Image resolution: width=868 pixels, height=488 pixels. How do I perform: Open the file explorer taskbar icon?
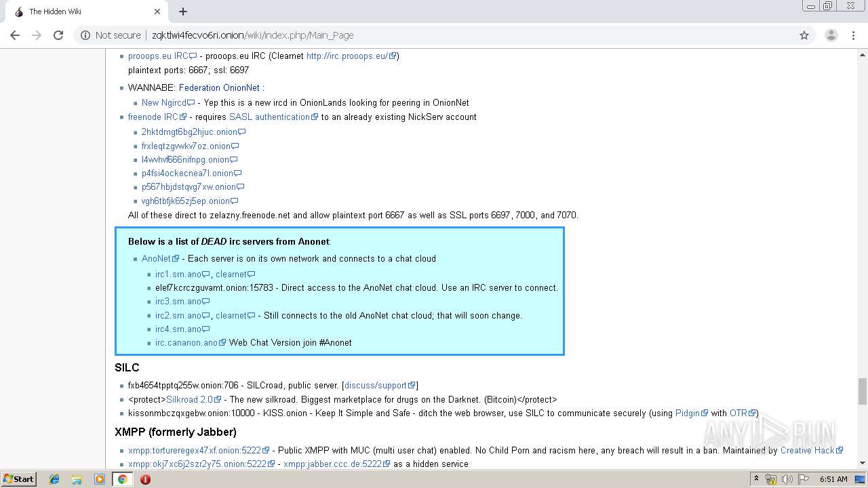pos(77,479)
